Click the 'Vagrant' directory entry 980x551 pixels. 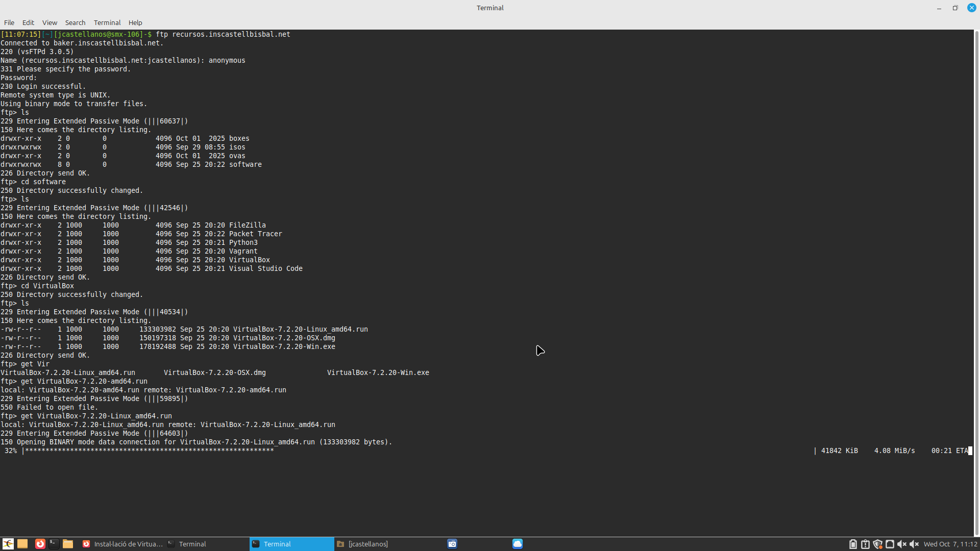[x=243, y=251]
